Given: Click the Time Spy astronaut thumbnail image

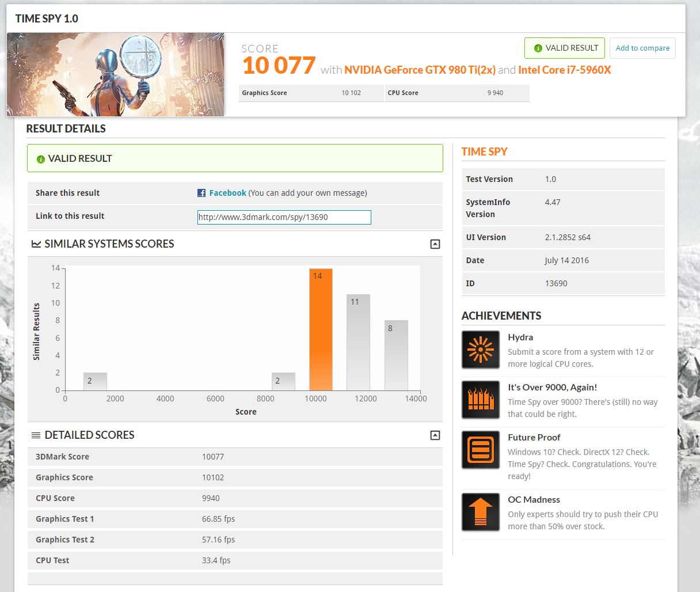Looking at the screenshot, I should point(116,74).
